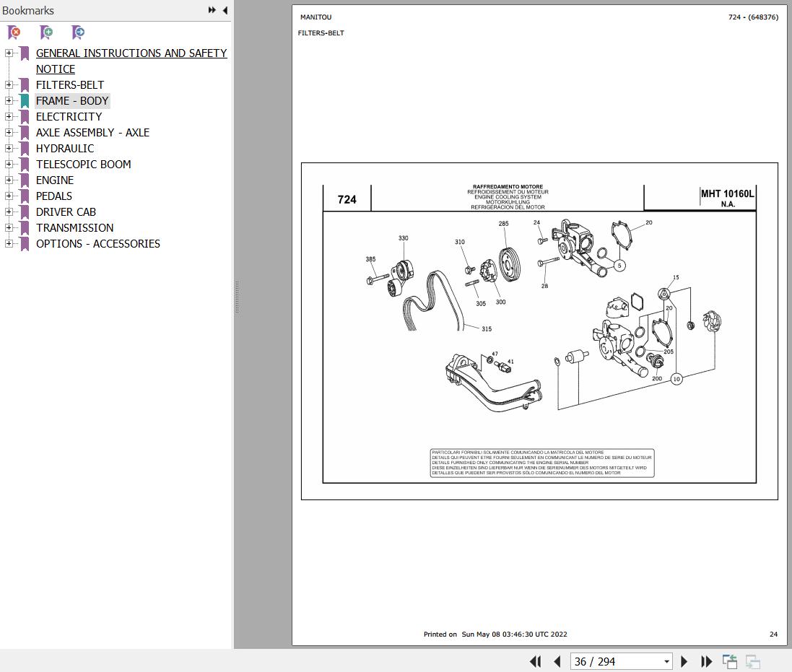
Task: Expand the ENGINE tree node
Action: [x=9, y=180]
